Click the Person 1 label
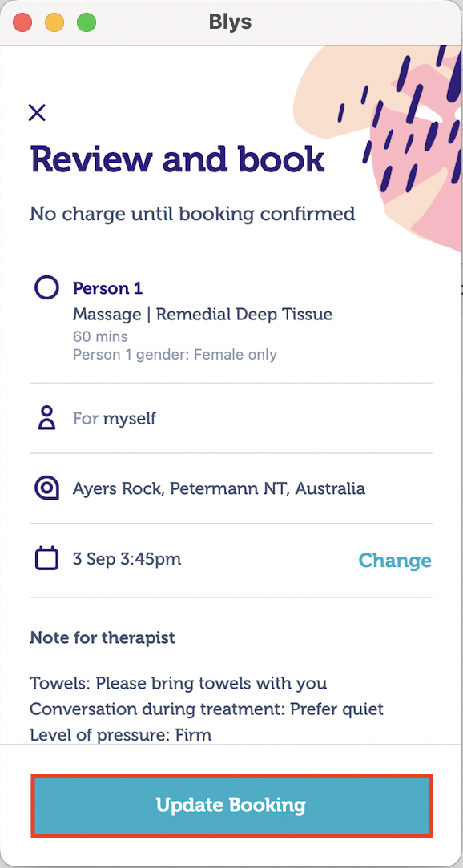Viewport: 463px width, 868px height. [107, 288]
